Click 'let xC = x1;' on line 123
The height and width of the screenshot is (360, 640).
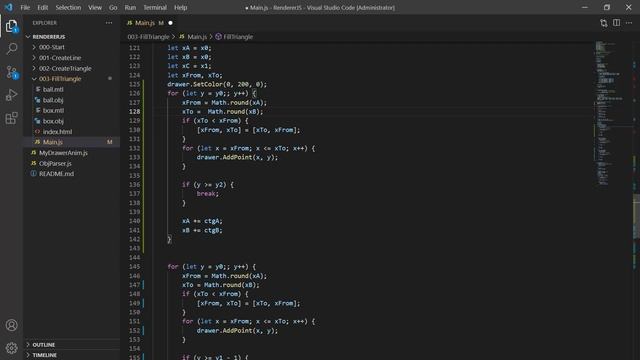189,66
